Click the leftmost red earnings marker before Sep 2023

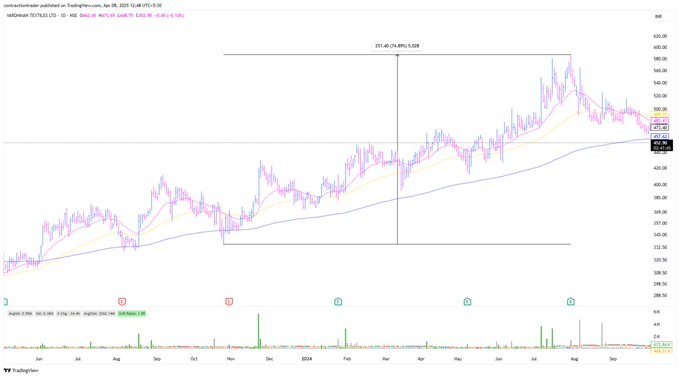[x=122, y=301]
